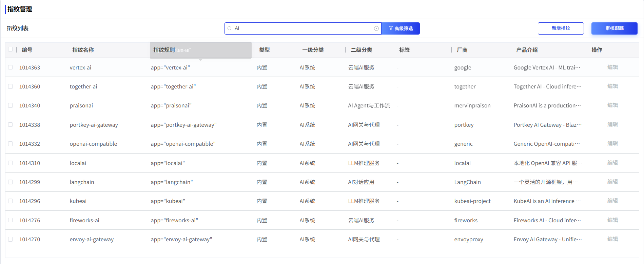644x264 pixels.
Task: Click 编辑 for localai row
Action: point(612,163)
